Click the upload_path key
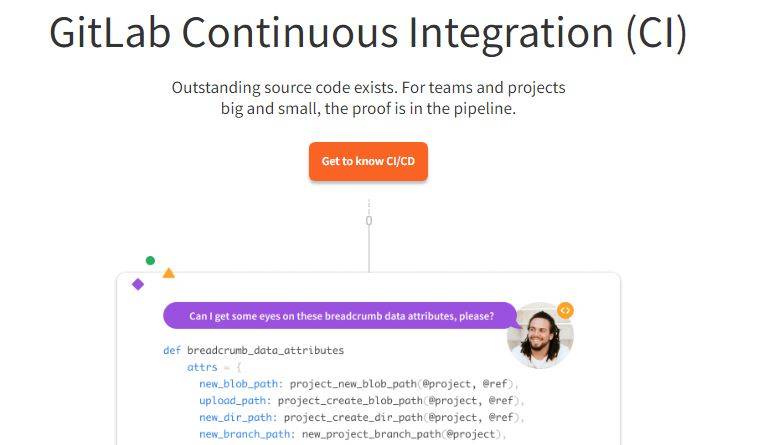 click(235, 401)
